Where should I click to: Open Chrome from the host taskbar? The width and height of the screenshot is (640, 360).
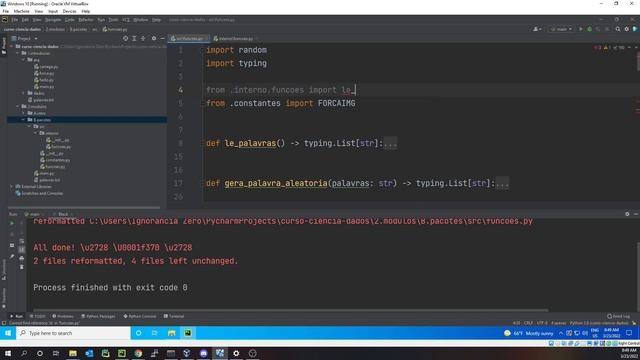[x=138, y=353]
